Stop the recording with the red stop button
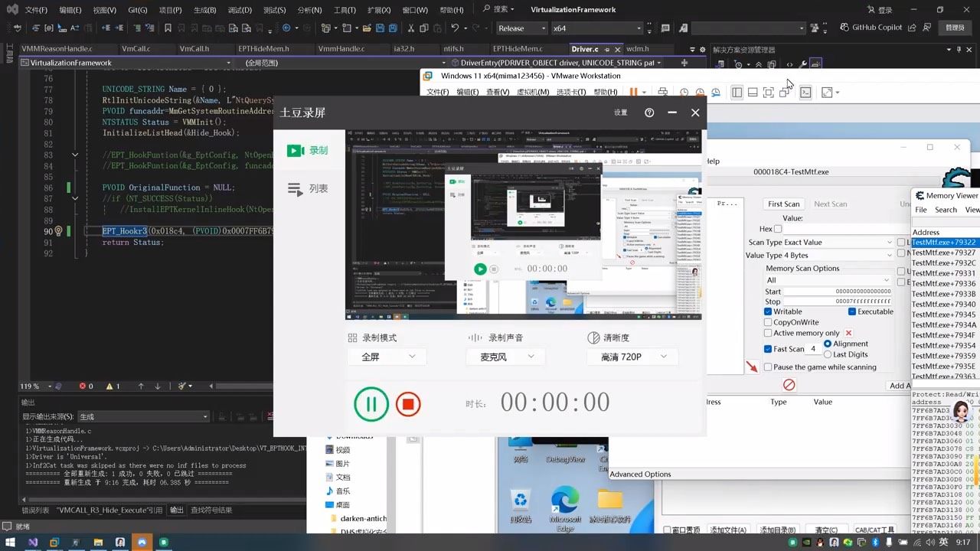This screenshot has height=551, width=980. point(408,403)
